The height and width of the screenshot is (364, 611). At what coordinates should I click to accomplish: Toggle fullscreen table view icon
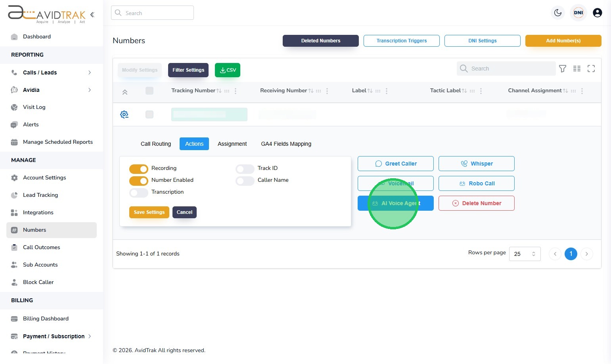coord(591,69)
